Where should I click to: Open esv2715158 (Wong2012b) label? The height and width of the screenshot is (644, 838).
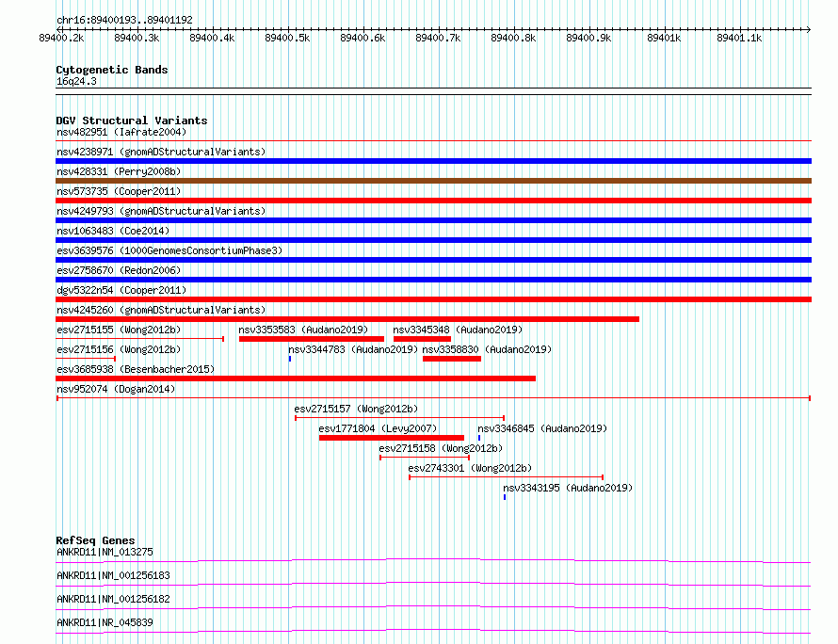(441, 448)
